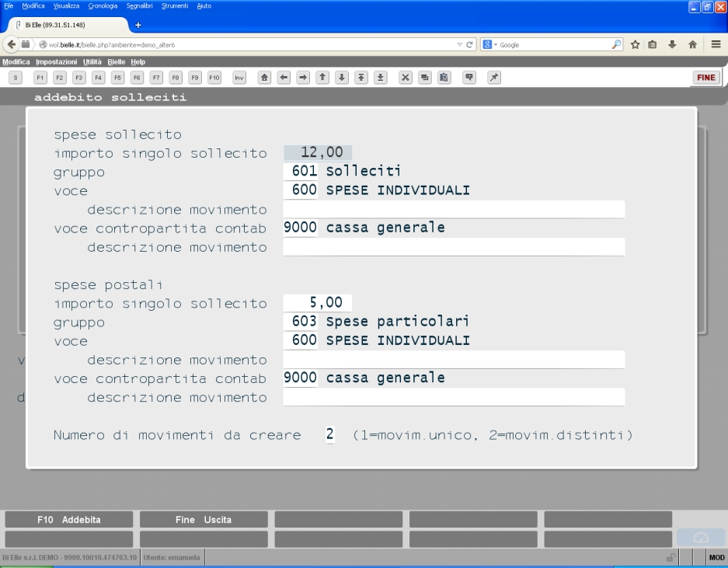Open the Utilità menu
728x568 pixels.
coord(92,61)
